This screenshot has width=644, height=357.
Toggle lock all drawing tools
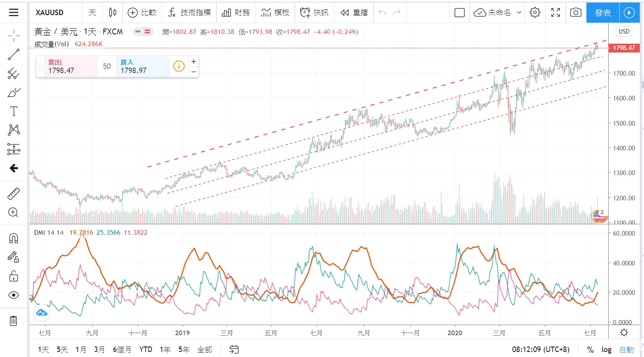13,276
